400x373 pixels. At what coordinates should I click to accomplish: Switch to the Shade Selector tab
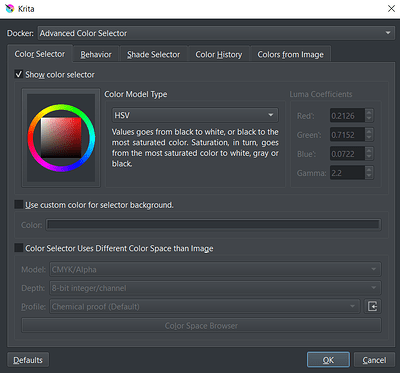click(153, 55)
